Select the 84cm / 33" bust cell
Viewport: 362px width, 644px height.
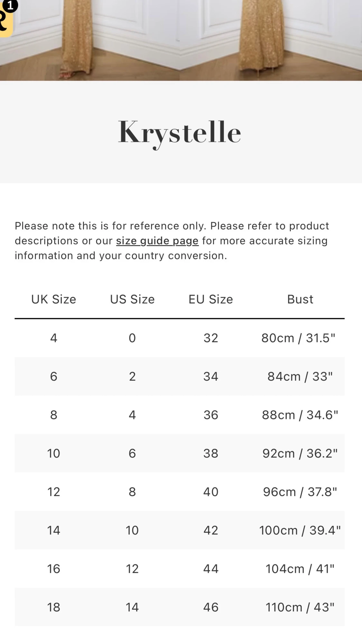pyautogui.click(x=300, y=376)
